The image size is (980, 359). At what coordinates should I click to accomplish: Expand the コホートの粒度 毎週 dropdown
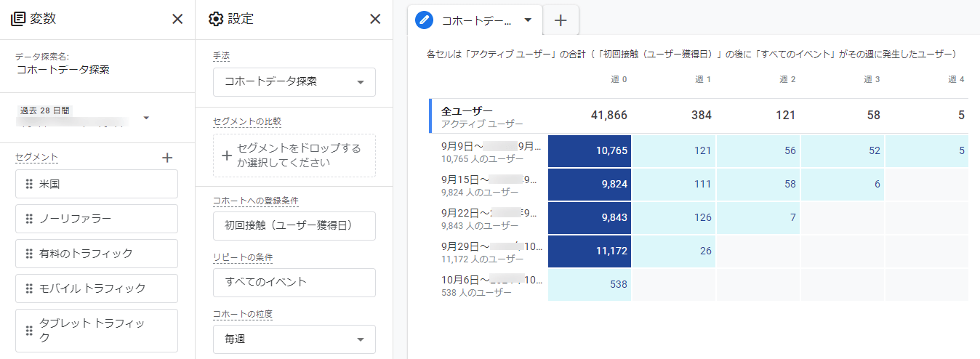coord(294,339)
